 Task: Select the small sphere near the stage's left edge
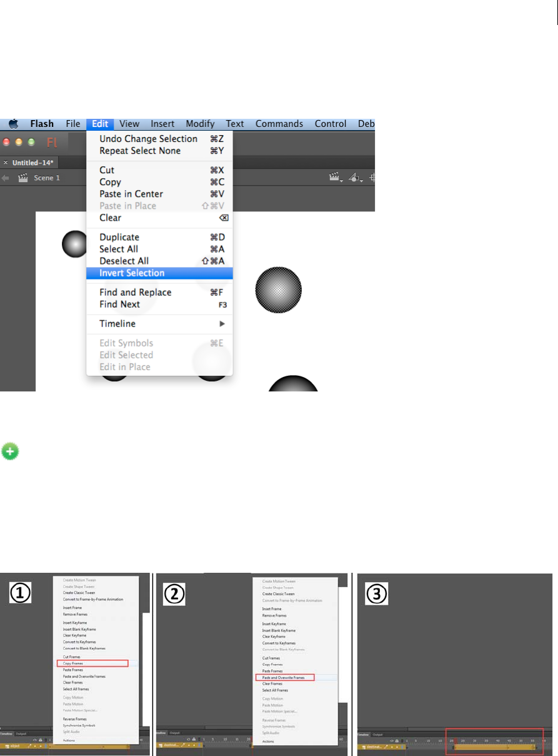tap(75, 244)
